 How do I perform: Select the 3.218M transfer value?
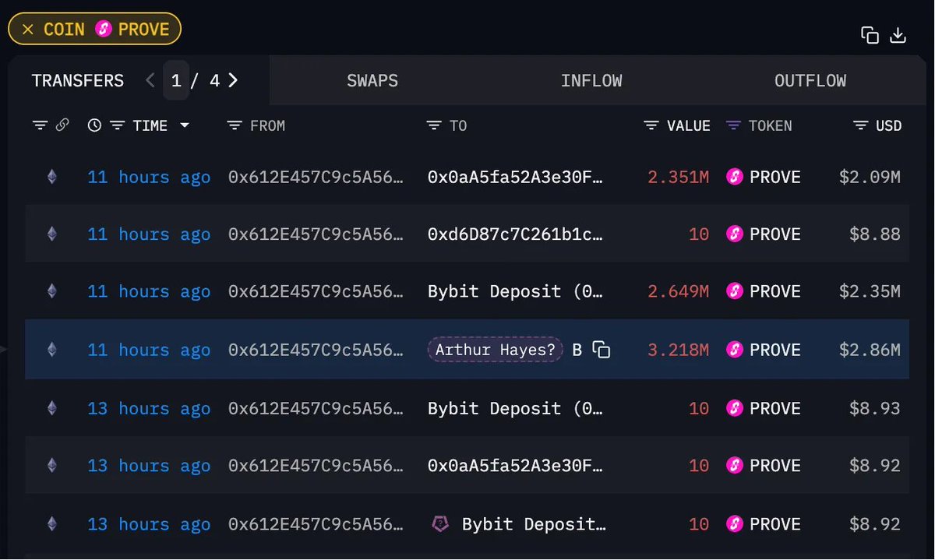click(x=679, y=350)
